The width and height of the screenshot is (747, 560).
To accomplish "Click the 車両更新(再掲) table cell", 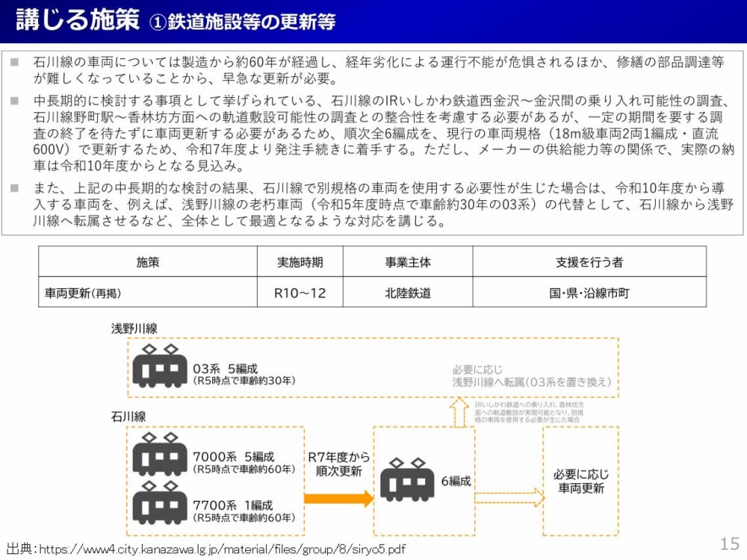I will (x=83, y=293).
